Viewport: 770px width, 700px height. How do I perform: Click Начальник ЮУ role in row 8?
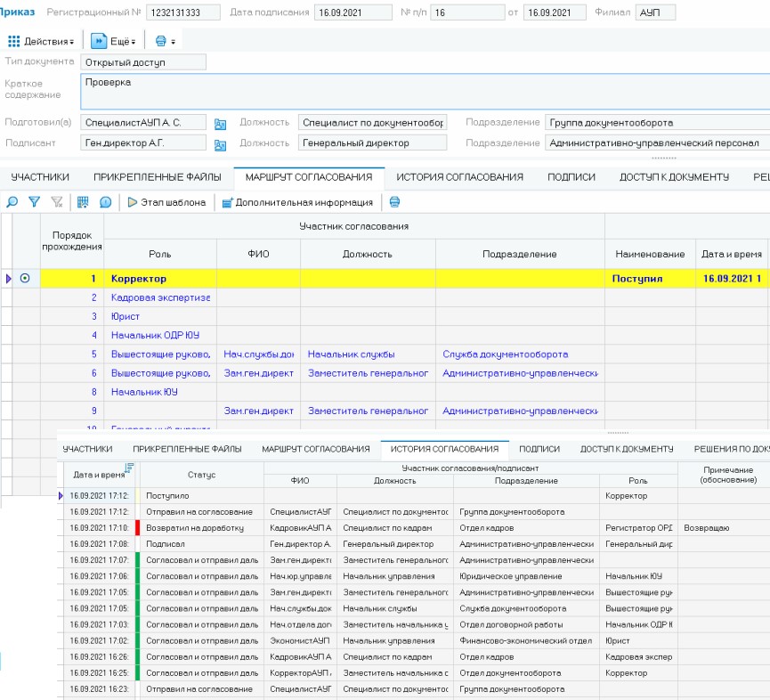144,392
